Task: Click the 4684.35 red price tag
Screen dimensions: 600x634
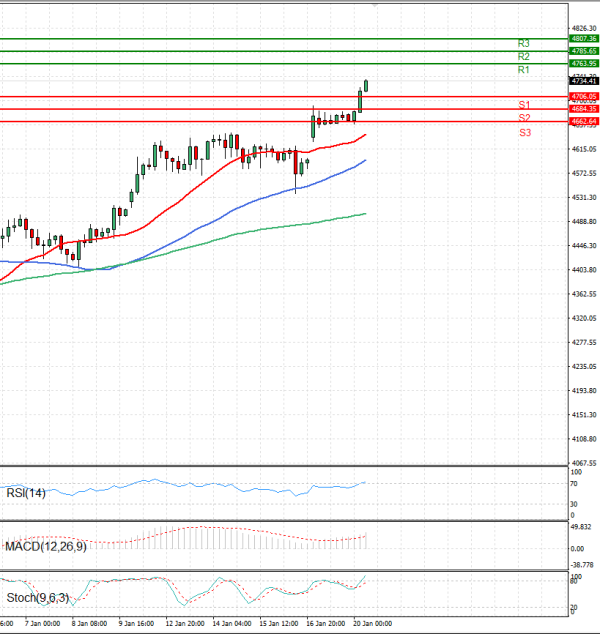Action: pos(583,109)
